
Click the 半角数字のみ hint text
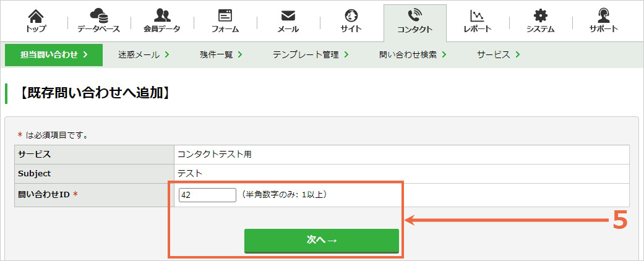[x=284, y=195]
